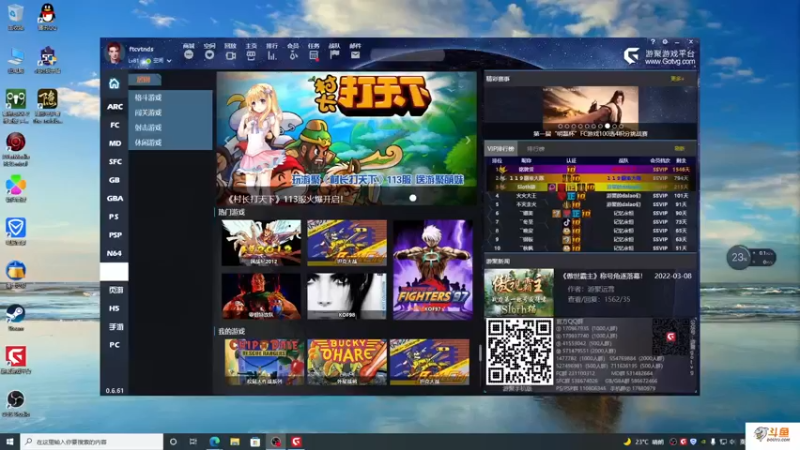The height and width of the screenshot is (450, 800).
Task: Open the QQ penguin desktop icon
Action: tap(47, 17)
